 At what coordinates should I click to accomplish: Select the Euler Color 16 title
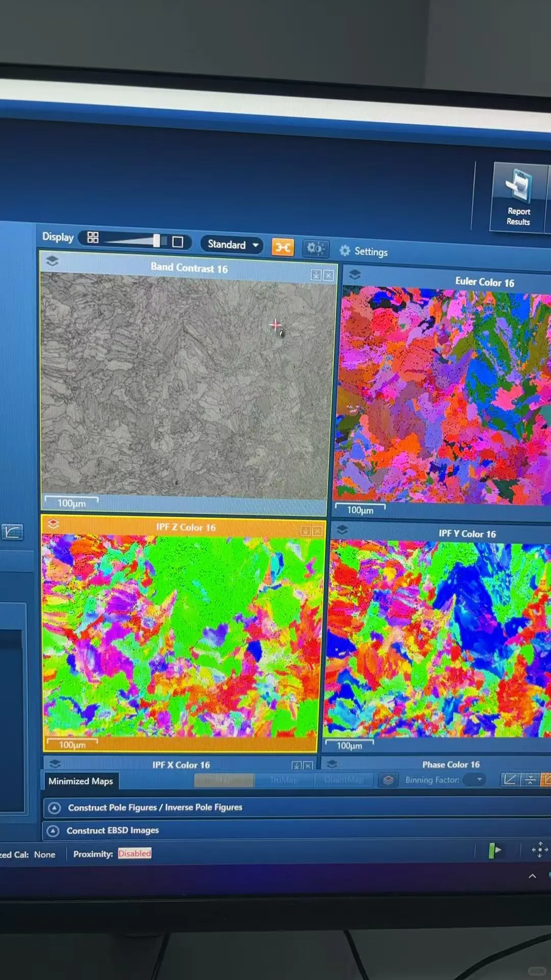click(485, 282)
